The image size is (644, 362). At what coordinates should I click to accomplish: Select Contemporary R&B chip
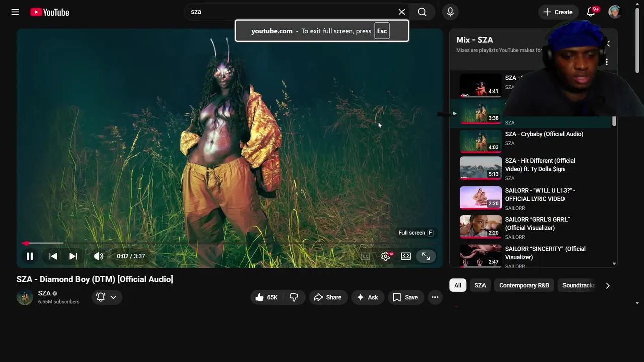[524, 285]
